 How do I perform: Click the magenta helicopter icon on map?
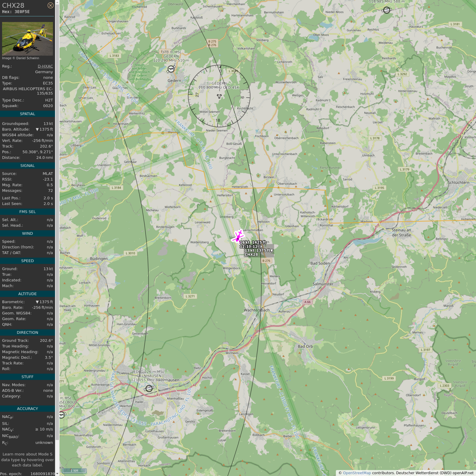[x=238, y=236]
